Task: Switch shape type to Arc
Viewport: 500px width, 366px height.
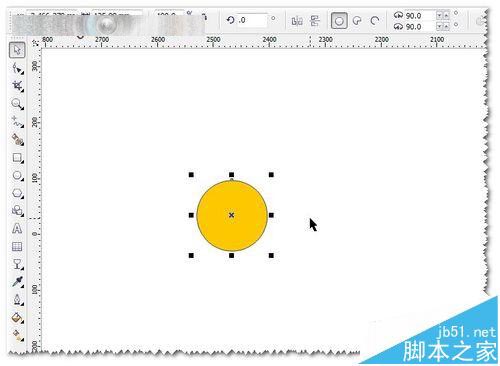Action: pos(375,21)
